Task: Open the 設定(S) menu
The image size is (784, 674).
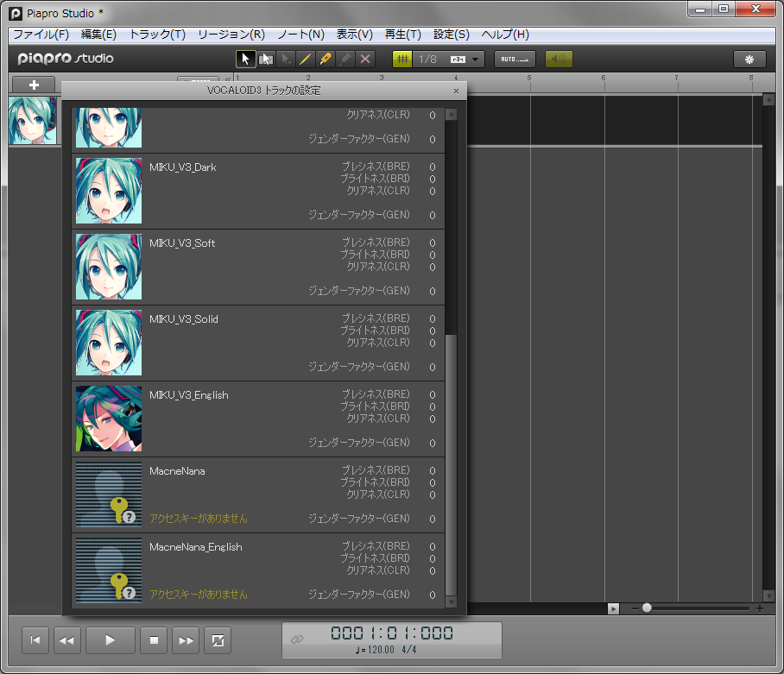Action: pyautogui.click(x=452, y=35)
